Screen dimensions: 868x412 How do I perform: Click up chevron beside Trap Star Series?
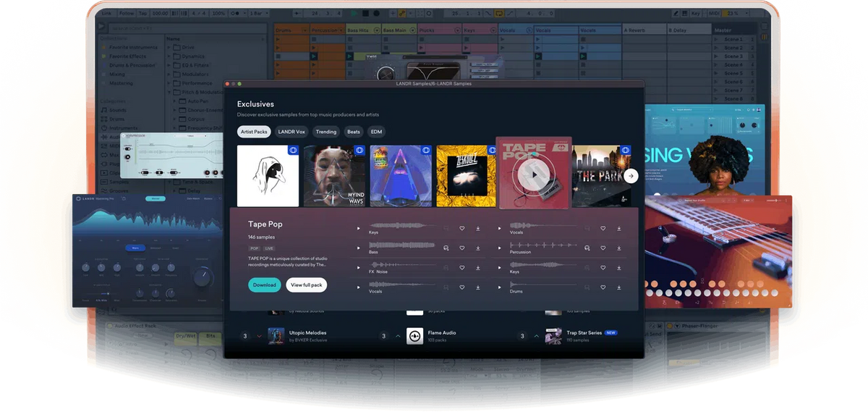(x=536, y=336)
